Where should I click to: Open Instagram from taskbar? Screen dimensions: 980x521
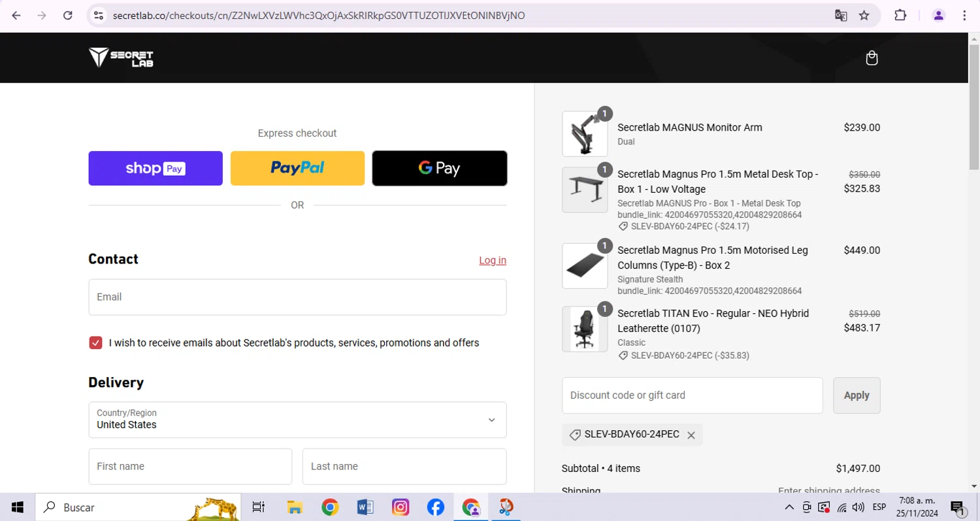click(x=400, y=507)
